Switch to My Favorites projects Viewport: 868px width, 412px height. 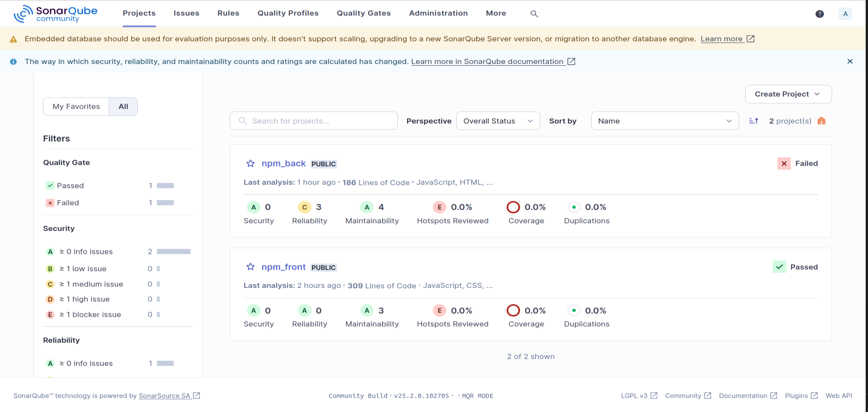pyautogui.click(x=76, y=106)
